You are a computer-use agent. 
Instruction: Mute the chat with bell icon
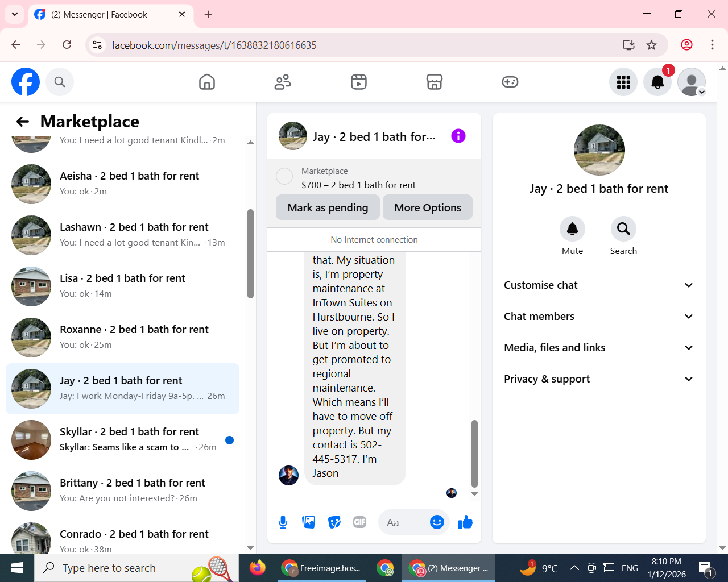(x=572, y=229)
